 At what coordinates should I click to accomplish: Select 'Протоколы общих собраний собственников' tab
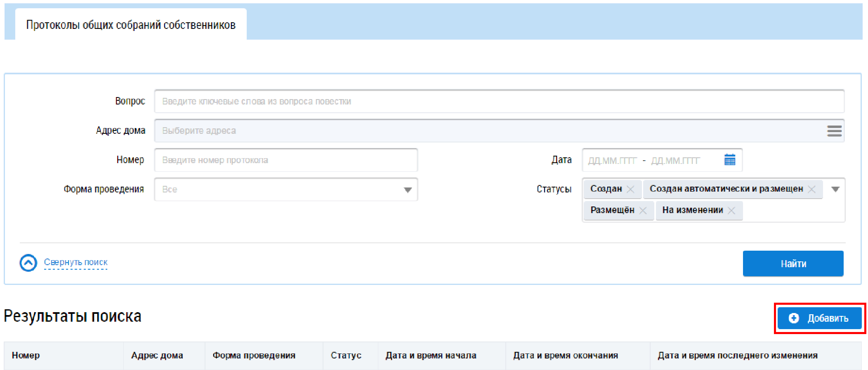(131, 25)
